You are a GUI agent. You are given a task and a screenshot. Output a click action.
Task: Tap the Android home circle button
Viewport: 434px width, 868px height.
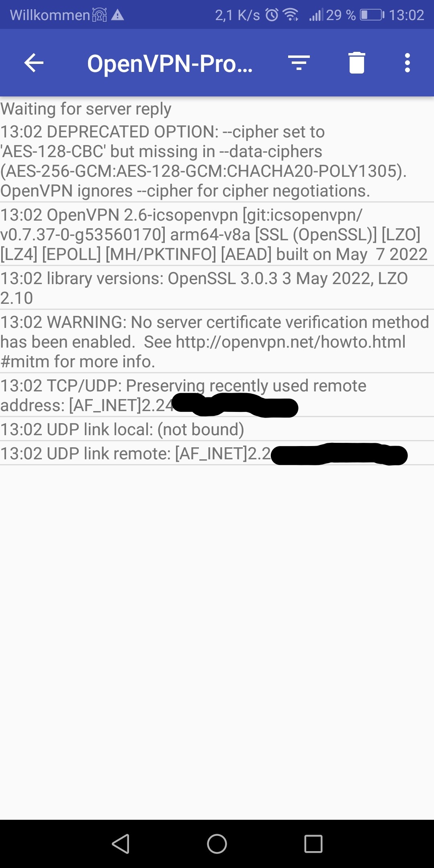217,843
